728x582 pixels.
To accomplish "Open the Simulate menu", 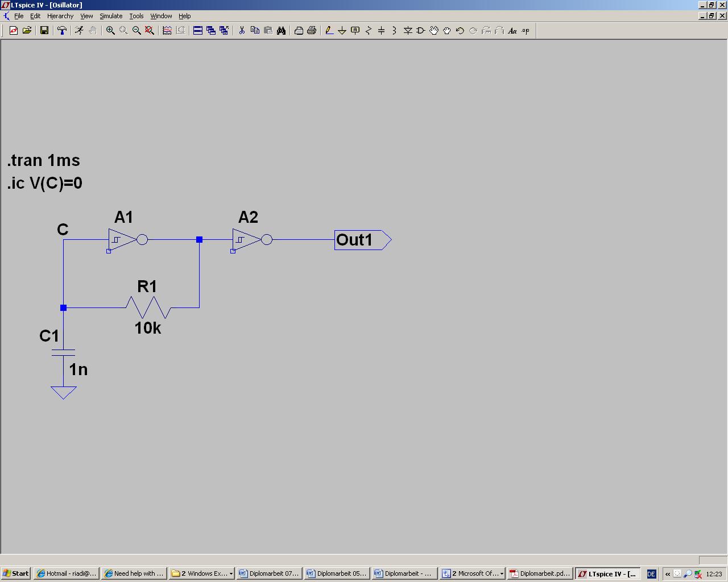I will (x=111, y=16).
